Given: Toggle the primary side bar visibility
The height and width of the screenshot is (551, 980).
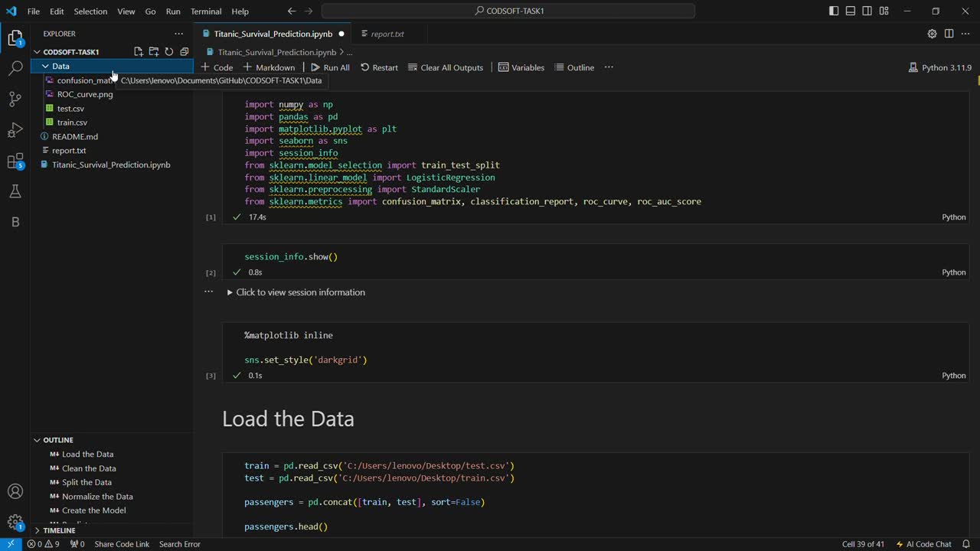Looking at the screenshot, I should click(x=834, y=11).
